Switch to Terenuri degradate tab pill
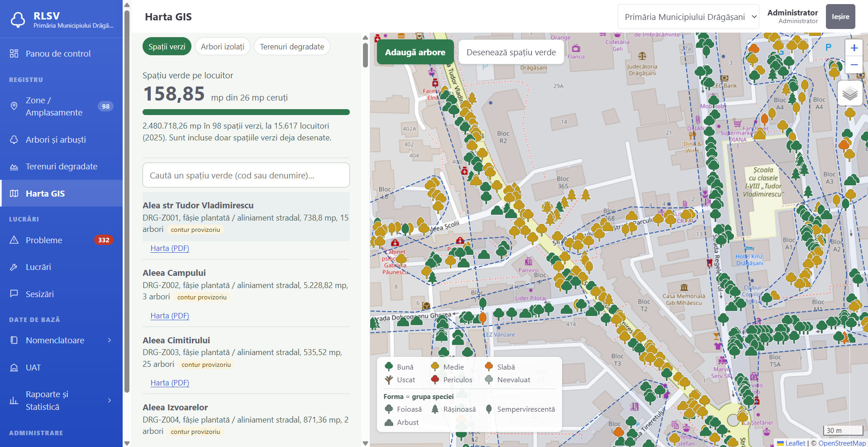The image size is (868, 447). (x=292, y=46)
